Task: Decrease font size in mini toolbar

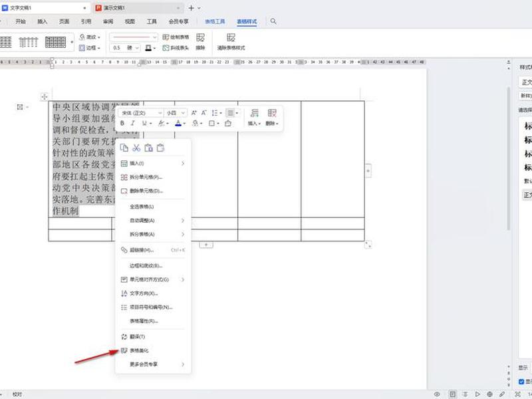Action: (204, 112)
